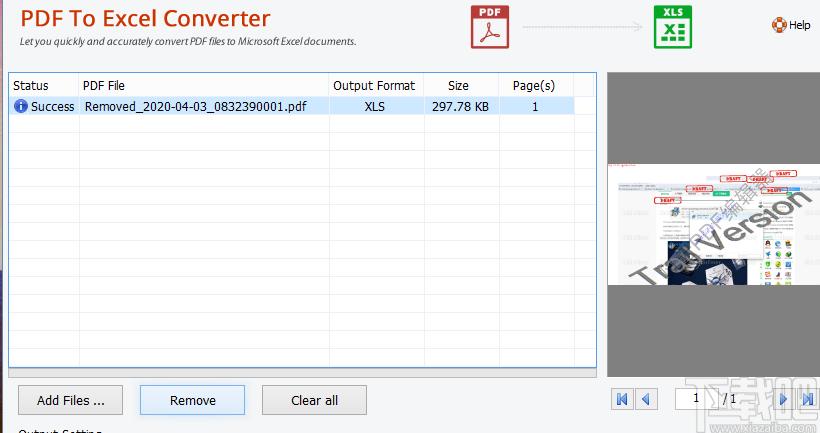The image size is (820, 433).
Task: Click the blue info icon beside Success
Action: [20, 106]
